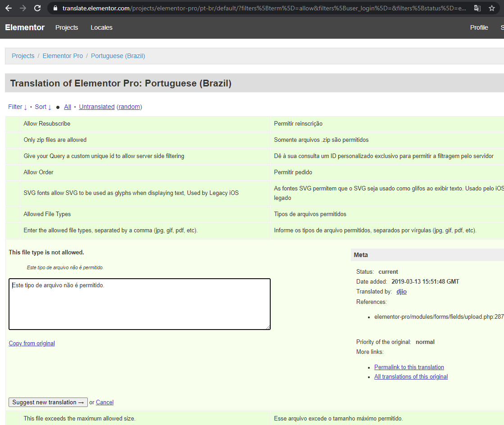Focus the address bar URL
504x425 pixels.
coord(264,8)
